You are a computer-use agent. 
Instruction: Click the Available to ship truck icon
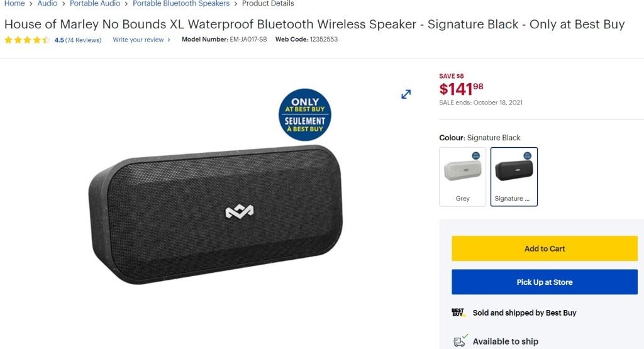point(460,341)
